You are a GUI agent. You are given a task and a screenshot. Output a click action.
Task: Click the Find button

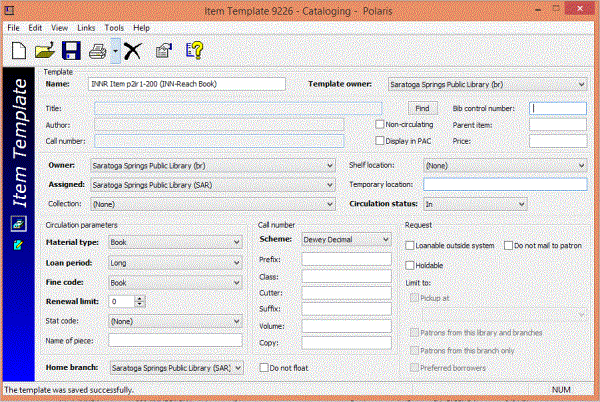(x=422, y=107)
